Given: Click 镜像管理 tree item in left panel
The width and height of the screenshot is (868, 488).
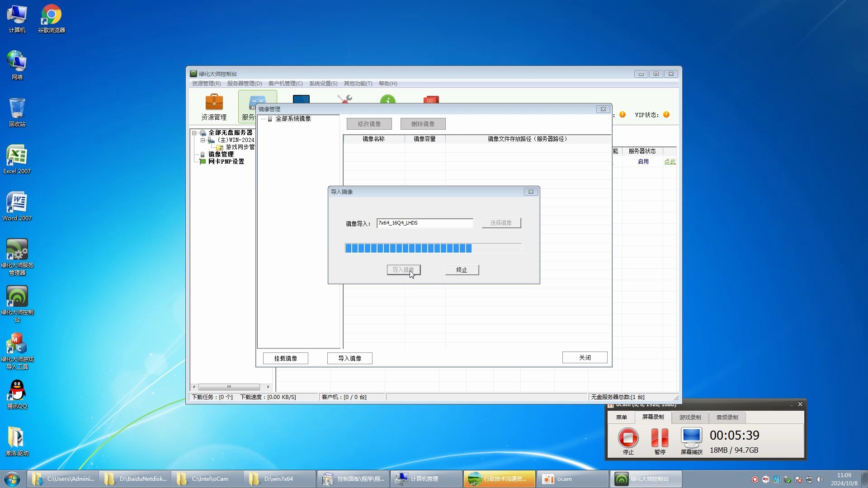Looking at the screenshot, I should click(221, 154).
